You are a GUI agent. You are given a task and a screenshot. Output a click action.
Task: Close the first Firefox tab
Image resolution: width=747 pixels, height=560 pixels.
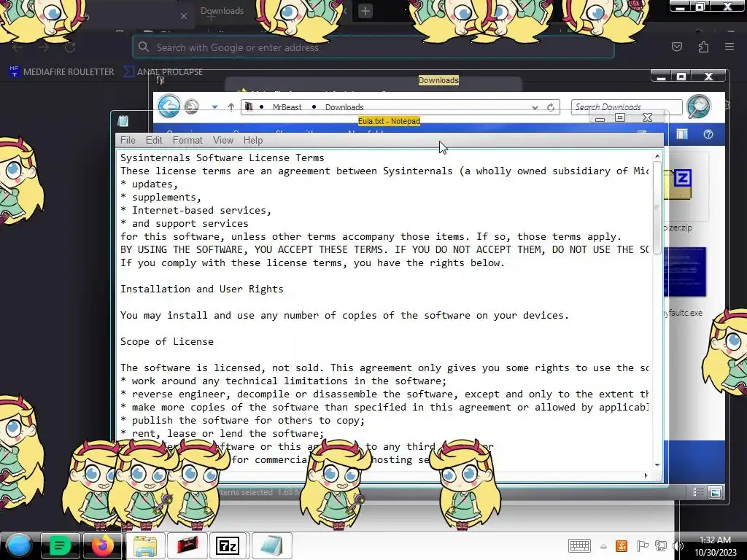point(184,16)
